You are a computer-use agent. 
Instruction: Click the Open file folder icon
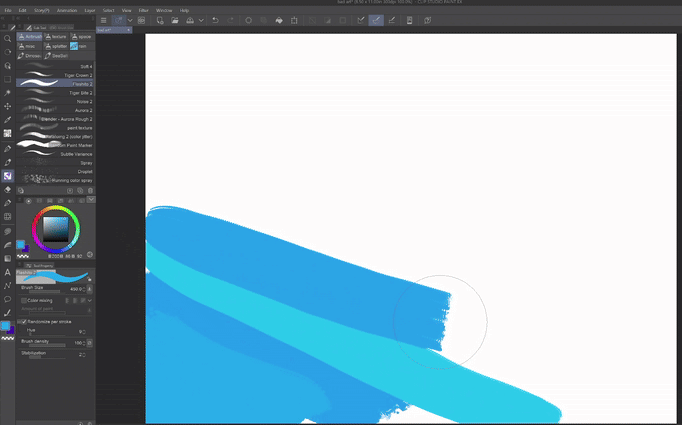point(175,20)
